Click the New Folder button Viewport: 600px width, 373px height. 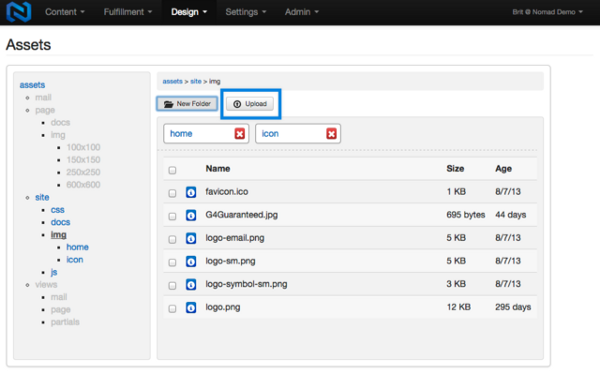[187, 104]
